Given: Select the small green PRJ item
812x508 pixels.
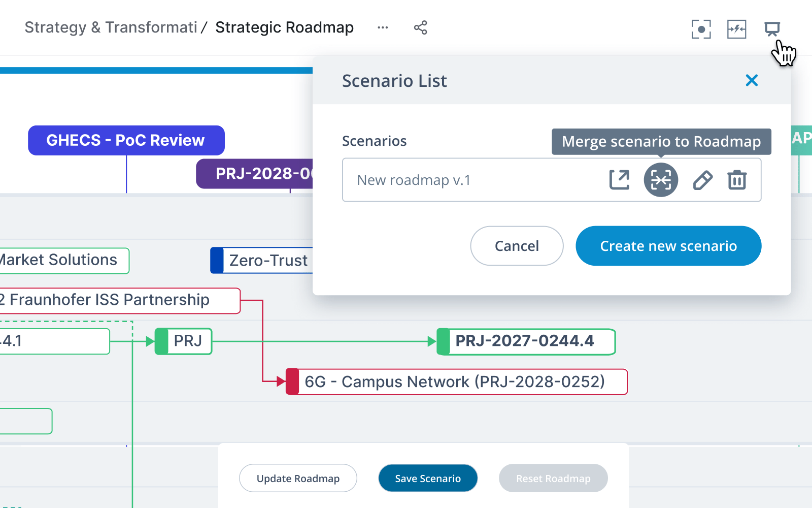Looking at the screenshot, I should [183, 341].
